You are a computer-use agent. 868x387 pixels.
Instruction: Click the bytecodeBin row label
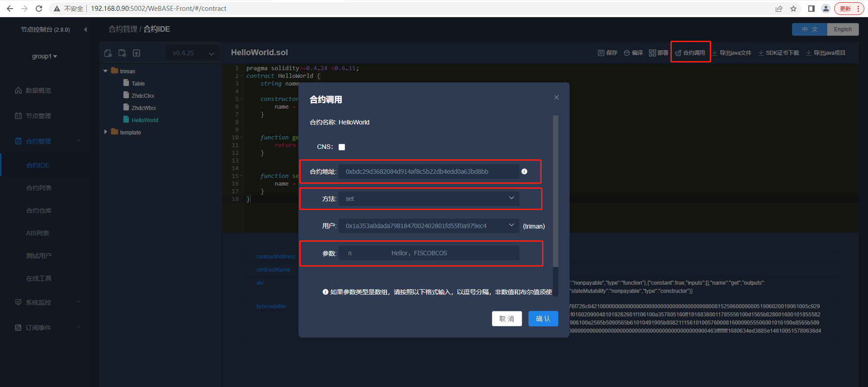[271, 306]
